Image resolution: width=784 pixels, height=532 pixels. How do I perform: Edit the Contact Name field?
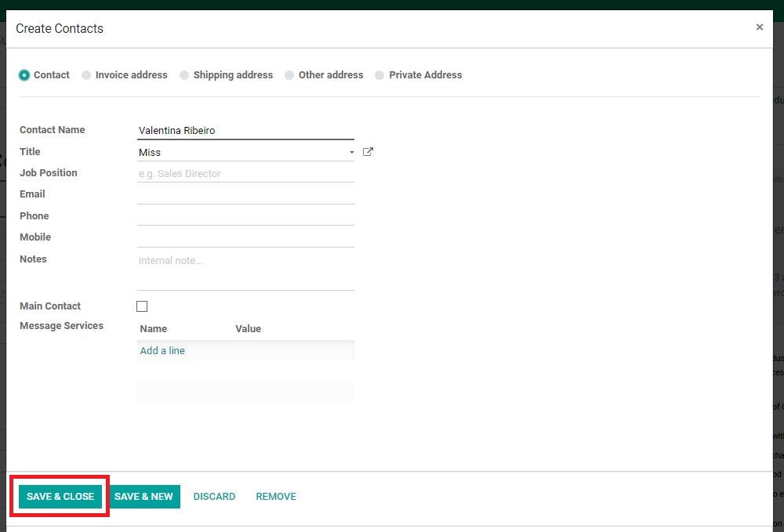(x=245, y=130)
